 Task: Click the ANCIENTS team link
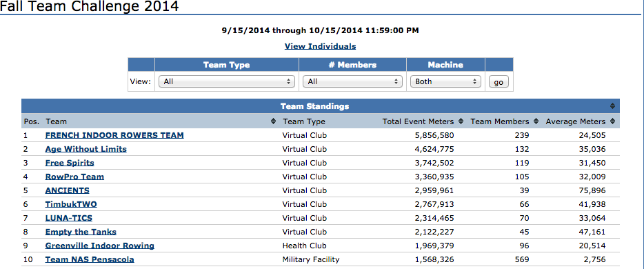(x=68, y=190)
